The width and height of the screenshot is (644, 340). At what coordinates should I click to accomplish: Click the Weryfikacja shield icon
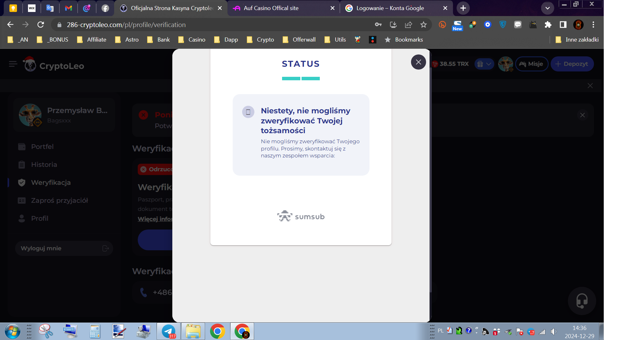click(21, 182)
